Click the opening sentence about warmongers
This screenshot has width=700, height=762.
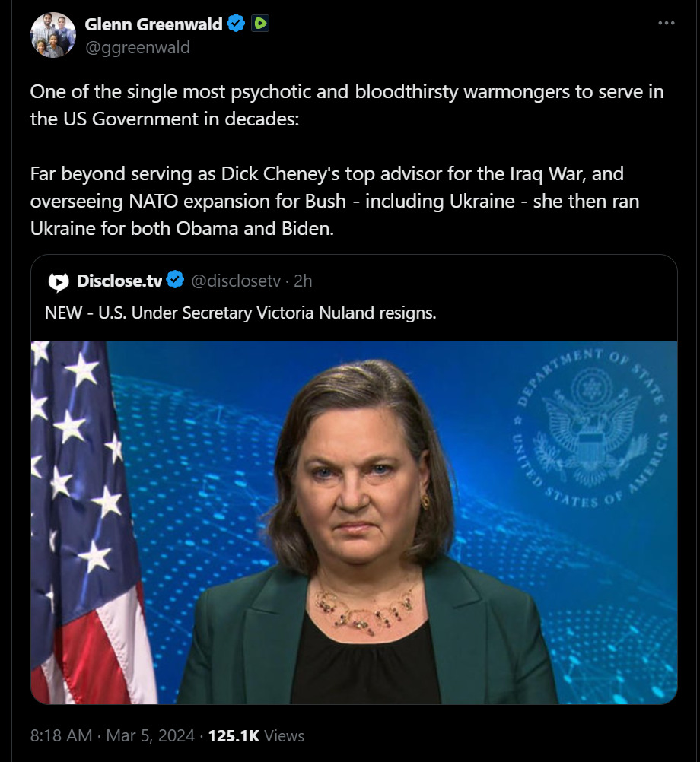pos(346,106)
